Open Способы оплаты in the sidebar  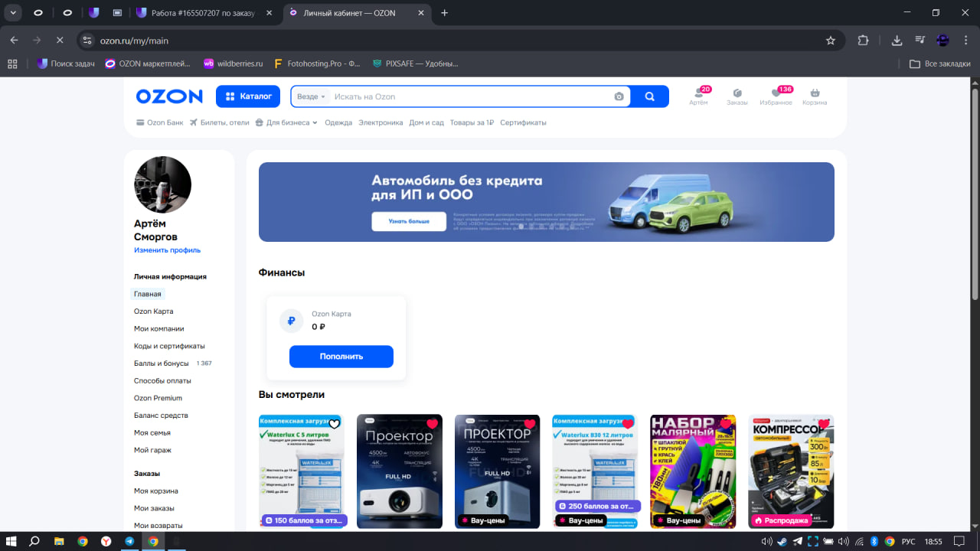coord(162,380)
